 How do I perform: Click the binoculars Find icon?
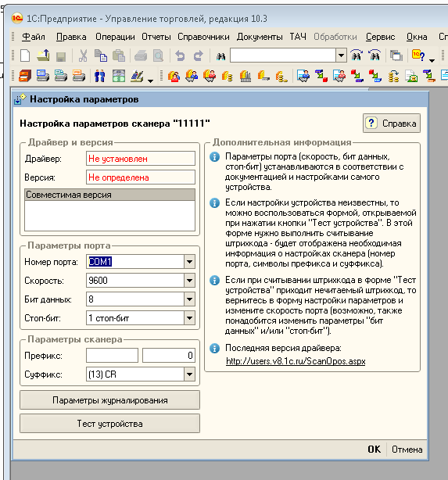pyautogui.click(x=220, y=56)
